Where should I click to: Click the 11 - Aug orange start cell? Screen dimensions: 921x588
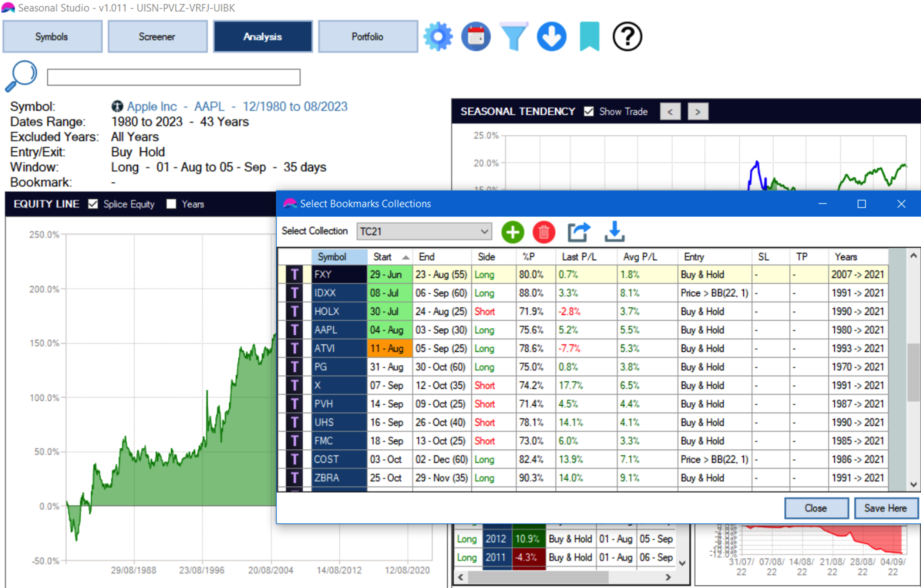(390, 348)
